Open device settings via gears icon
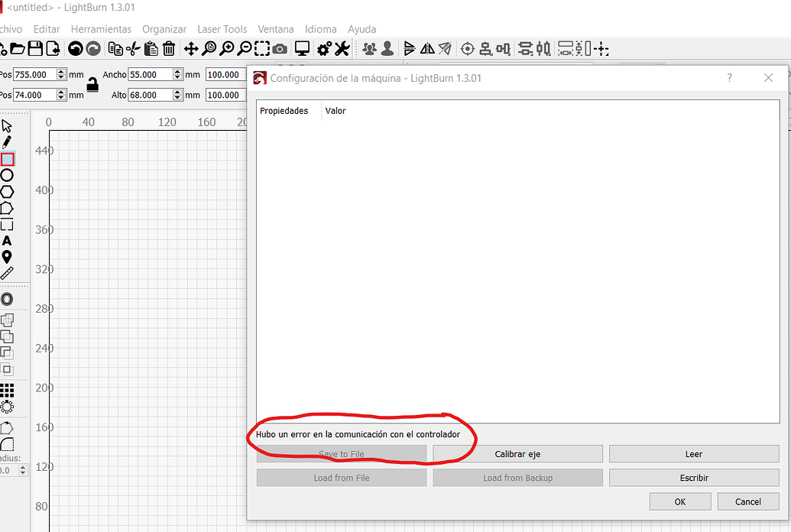 pos(324,48)
